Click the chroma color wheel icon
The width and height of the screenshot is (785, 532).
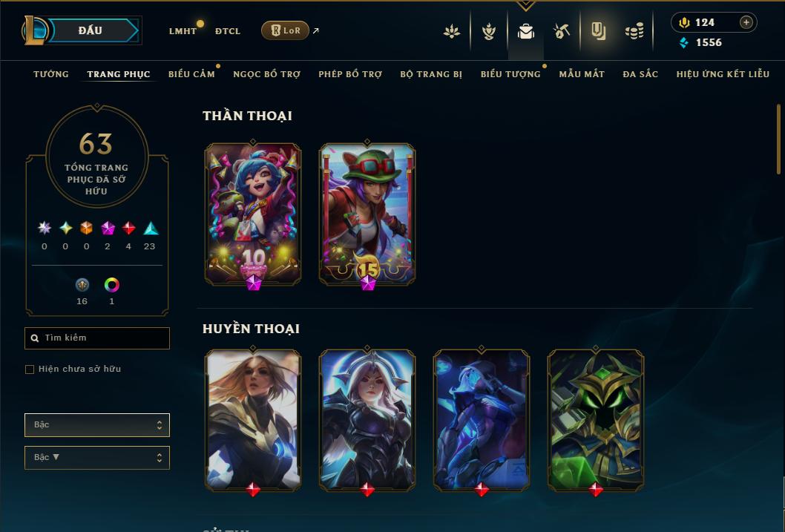(111, 285)
